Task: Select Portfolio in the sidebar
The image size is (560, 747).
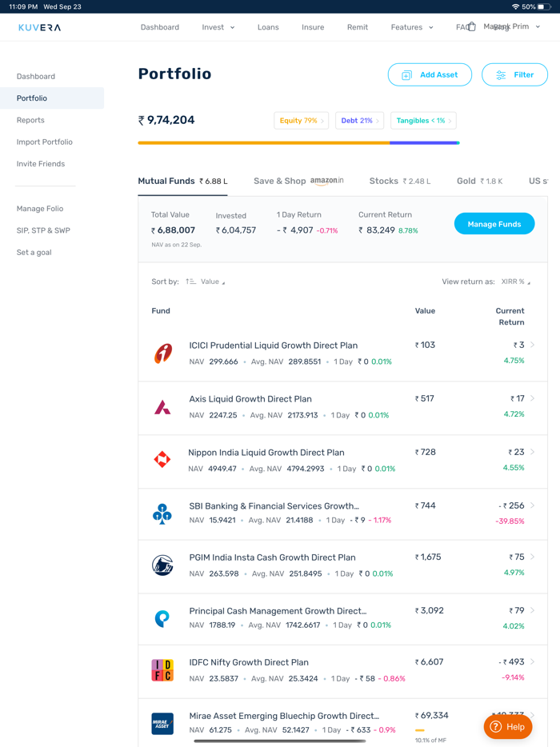Action: coord(52,98)
